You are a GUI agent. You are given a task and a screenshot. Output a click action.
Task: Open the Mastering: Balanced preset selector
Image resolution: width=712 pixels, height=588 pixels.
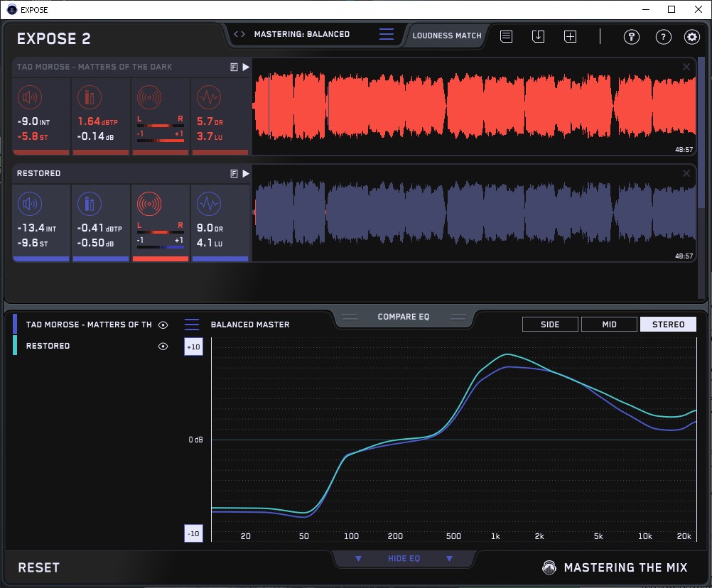coord(302,34)
